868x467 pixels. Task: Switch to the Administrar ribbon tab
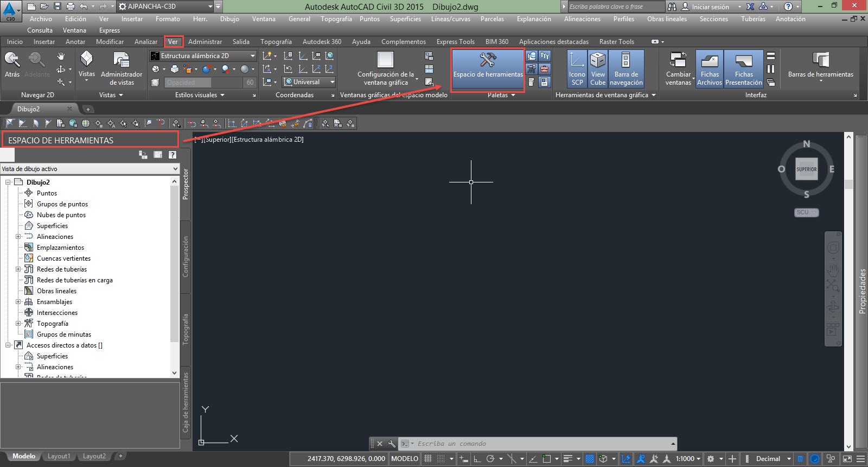tap(205, 42)
